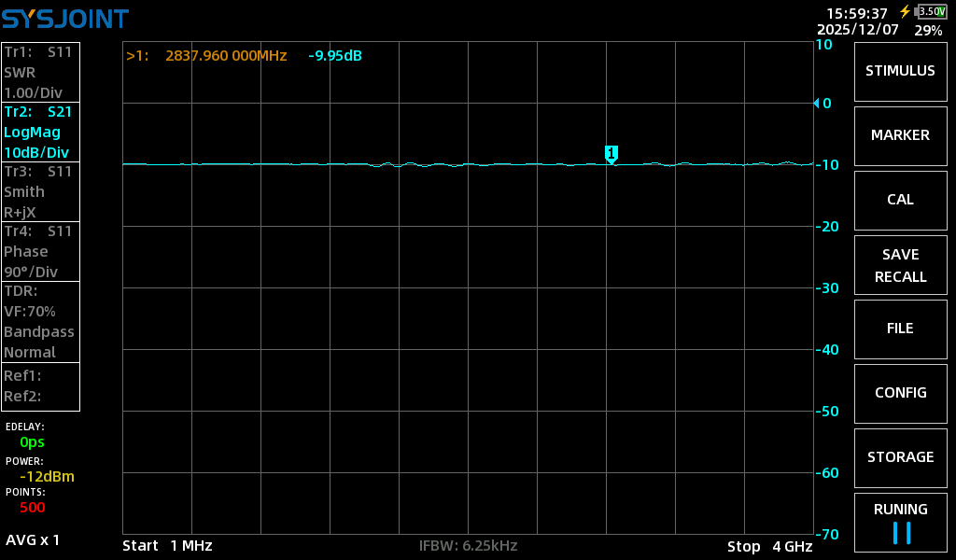
Task: Click the battery voltage icon
Action: (x=931, y=11)
